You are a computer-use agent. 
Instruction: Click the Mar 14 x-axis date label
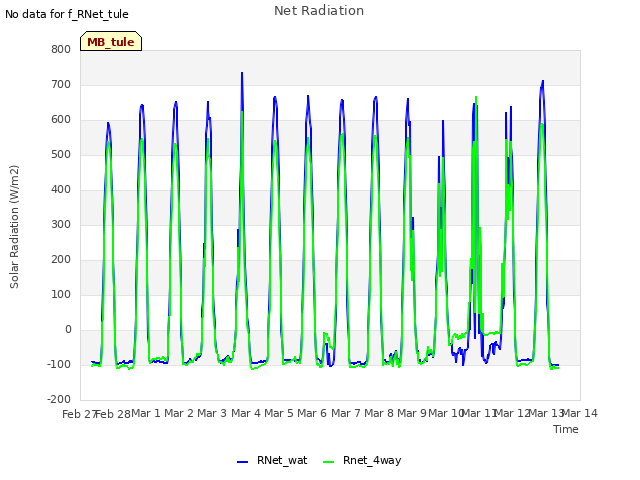580,413
